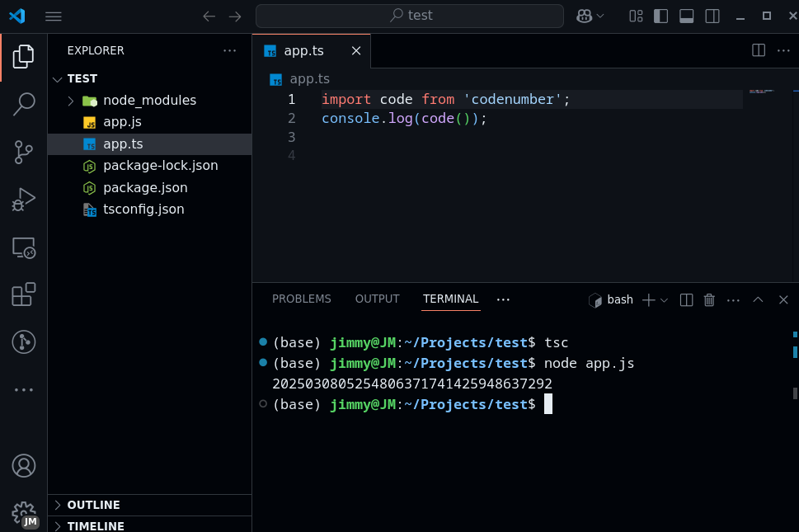Image resolution: width=799 pixels, height=532 pixels.
Task: Click the 'tsc' command decoration dot
Action: [263, 342]
